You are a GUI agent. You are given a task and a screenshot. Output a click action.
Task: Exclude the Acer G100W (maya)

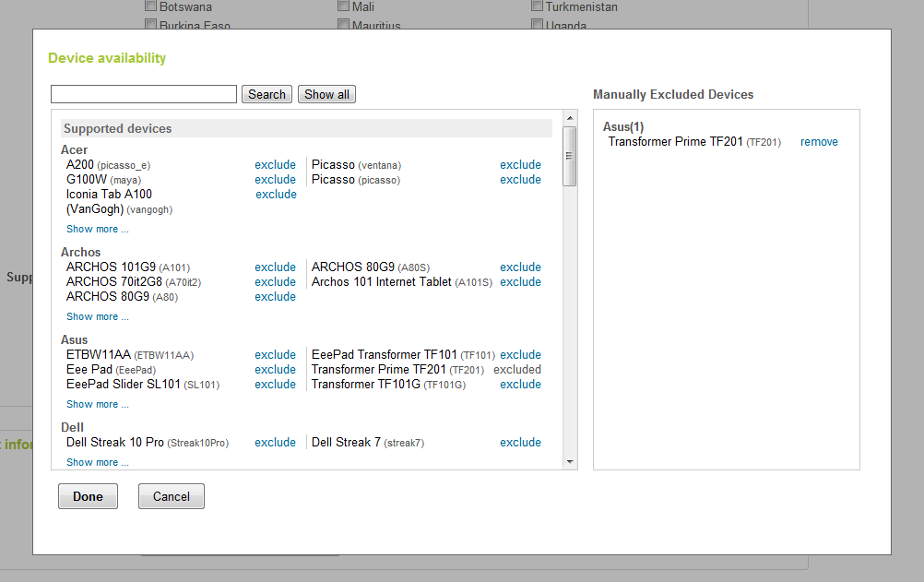pos(275,180)
